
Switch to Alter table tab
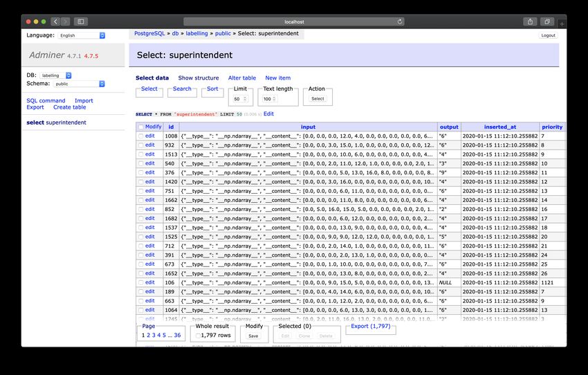(242, 78)
